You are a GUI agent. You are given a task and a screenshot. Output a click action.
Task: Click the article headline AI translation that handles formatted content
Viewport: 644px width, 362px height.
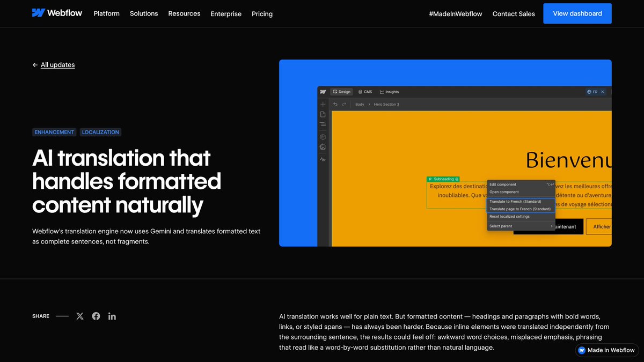coord(127,181)
